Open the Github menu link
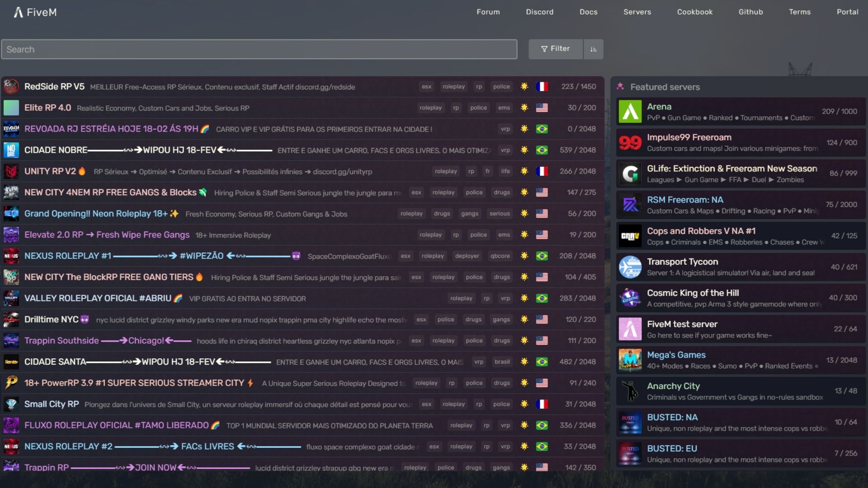 [x=750, y=12]
